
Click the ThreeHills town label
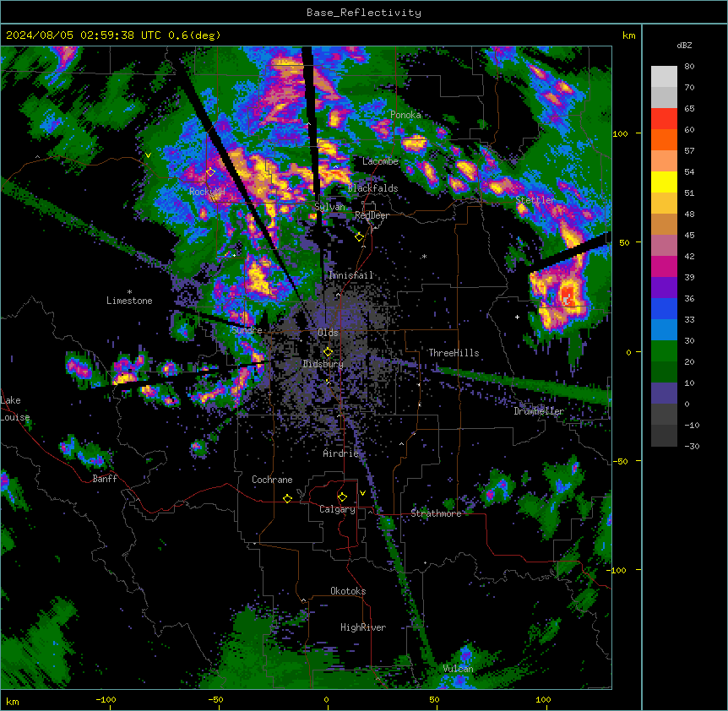coord(454,353)
